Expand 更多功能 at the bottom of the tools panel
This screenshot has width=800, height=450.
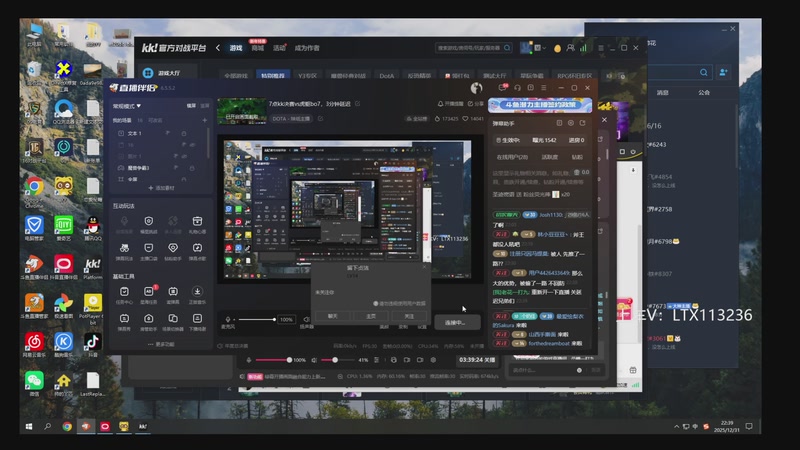[161, 344]
